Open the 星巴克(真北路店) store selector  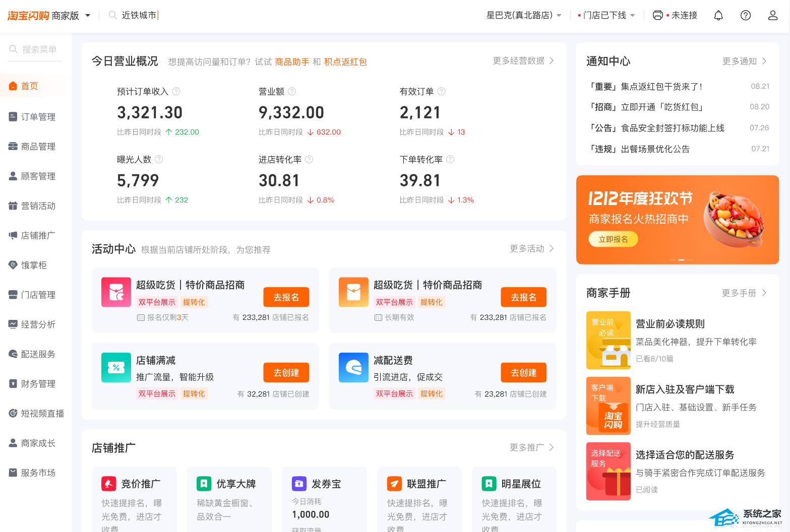524,15
